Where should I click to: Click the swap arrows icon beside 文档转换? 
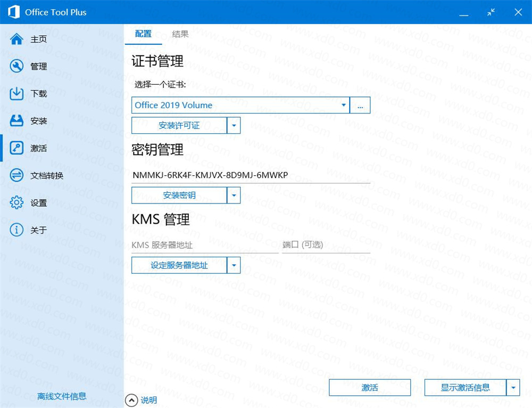click(16, 175)
